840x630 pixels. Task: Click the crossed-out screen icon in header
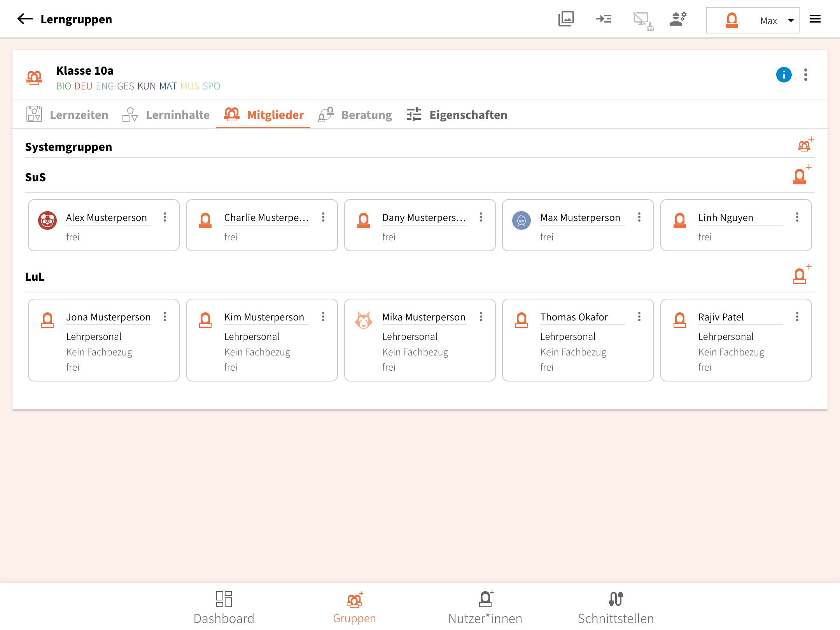pyautogui.click(x=642, y=20)
